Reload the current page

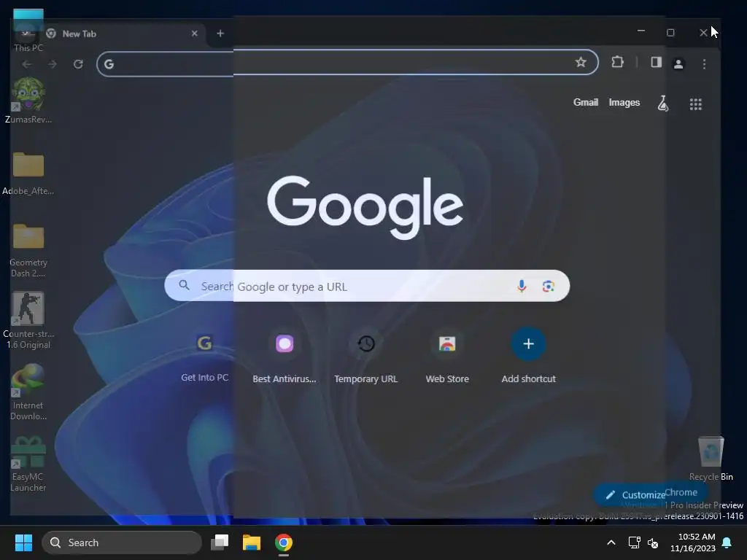coord(78,64)
